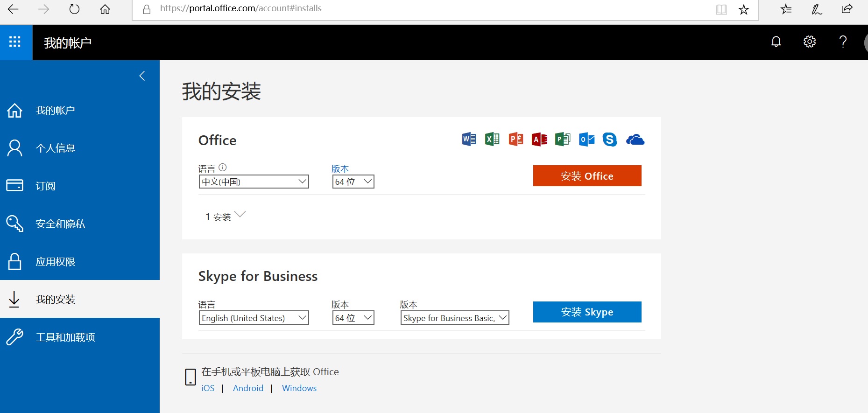Expand the 1 安装 installs list

[x=226, y=216]
